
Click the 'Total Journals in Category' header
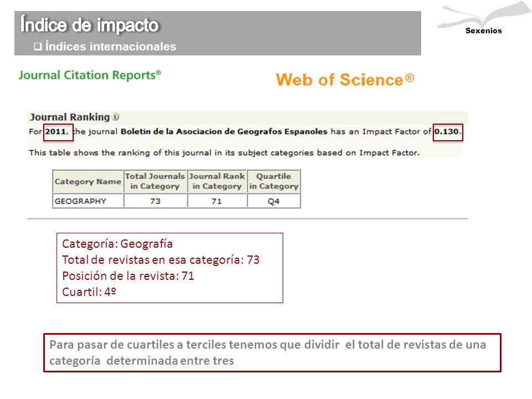[155, 182]
